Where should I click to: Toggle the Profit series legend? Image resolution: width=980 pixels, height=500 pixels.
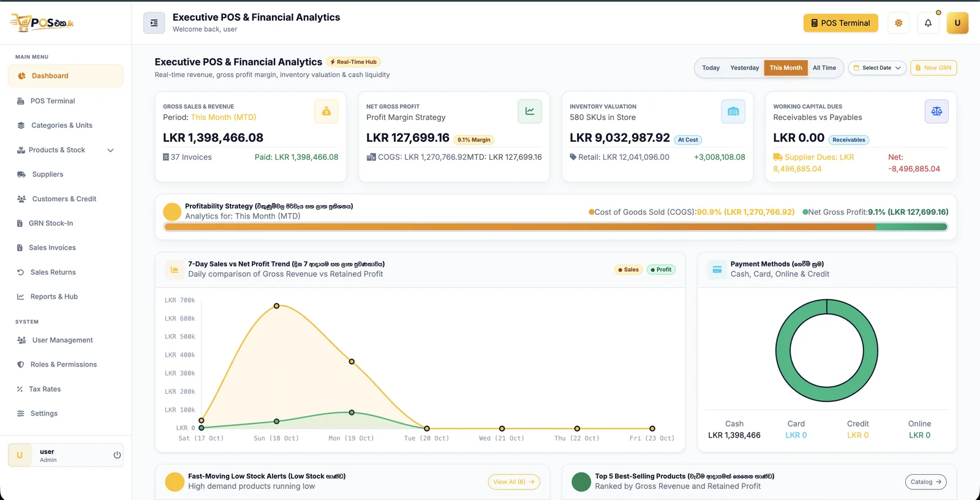click(x=661, y=269)
